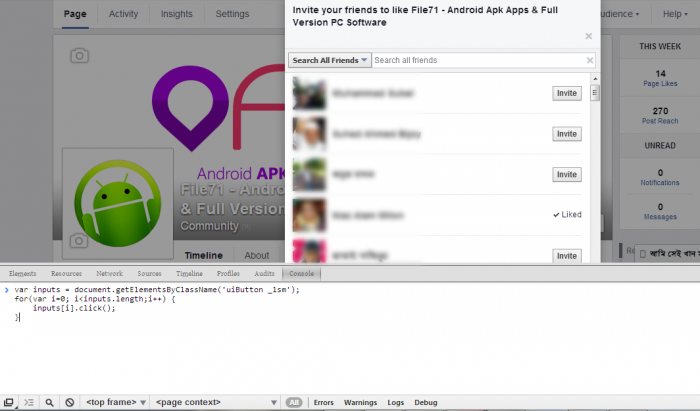The width and height of the screenshot is (700, 411).
Task: Open Search All Friends dropdown
Action: [x=329, y=60]
